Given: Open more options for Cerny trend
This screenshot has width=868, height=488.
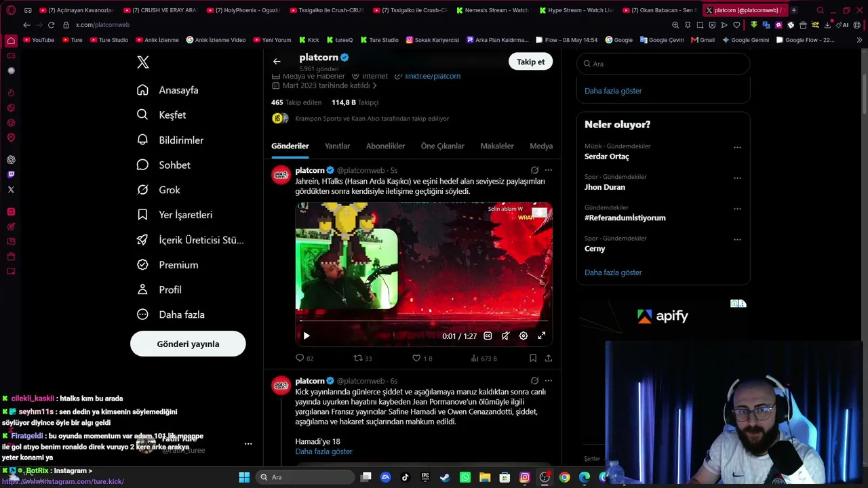Looking at the screenshot, I should (x=737, y=239).
